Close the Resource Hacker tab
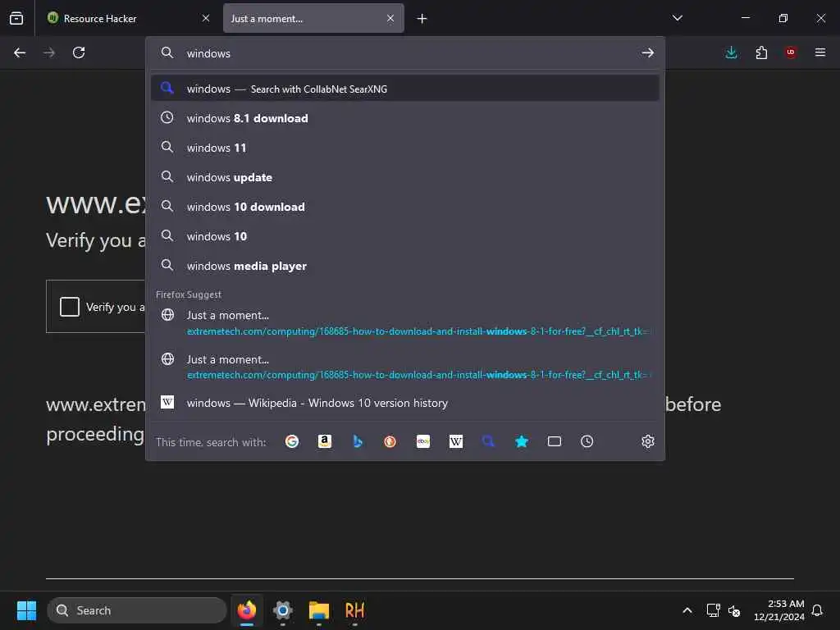This screenshot has width=840, height=630. [206, 18]
